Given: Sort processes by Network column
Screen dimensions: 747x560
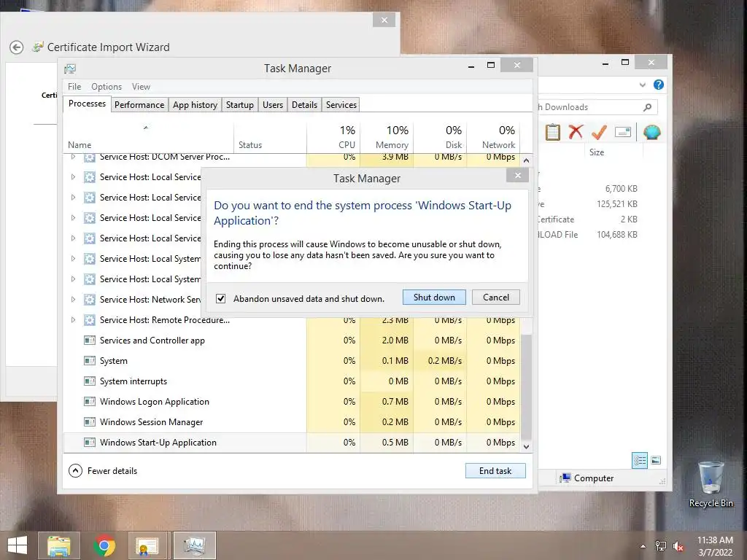Looking at the screenshot, I should pos(494,137).
